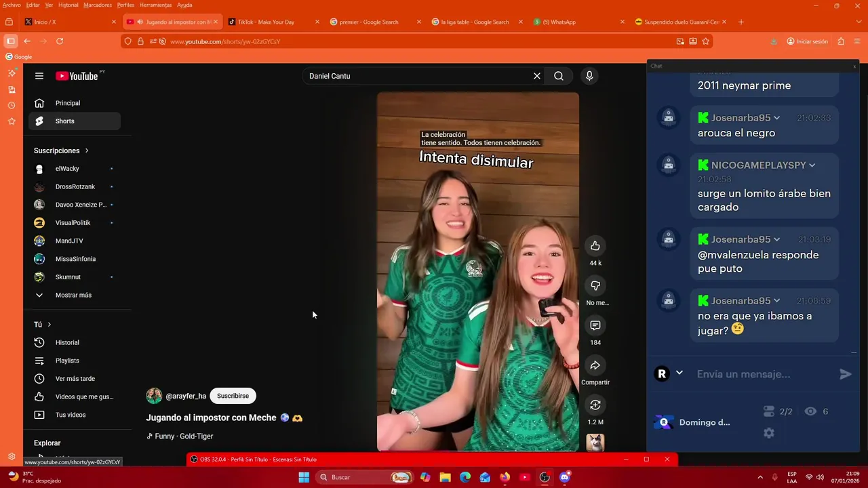This screenshot has width=868, height=488.
Task: Click the site padlock security icon
Action: [x=140, y=41]
